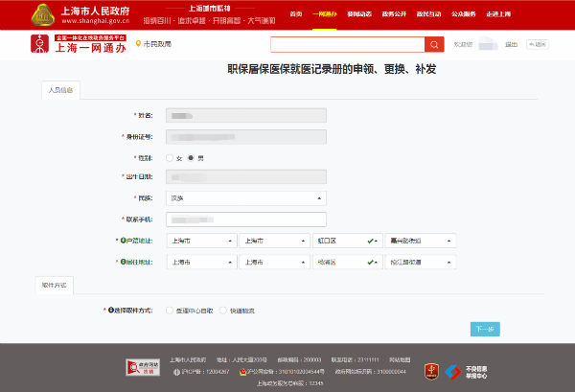Click the red shield emblem in footer

point(431,372)
